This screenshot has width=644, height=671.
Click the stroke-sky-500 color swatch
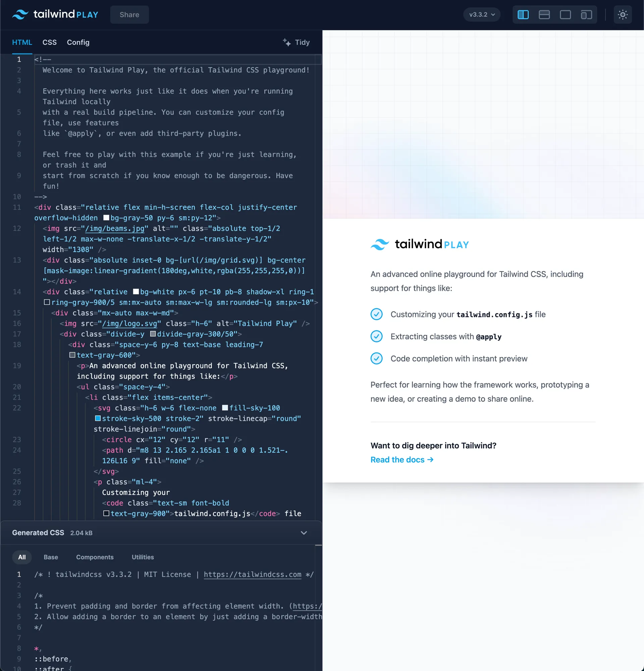point(98,418)
